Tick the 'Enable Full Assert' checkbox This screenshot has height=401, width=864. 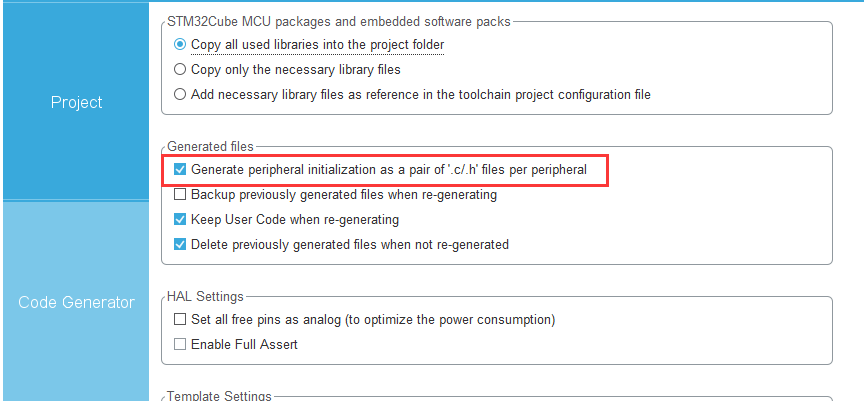tap(180, 344)
